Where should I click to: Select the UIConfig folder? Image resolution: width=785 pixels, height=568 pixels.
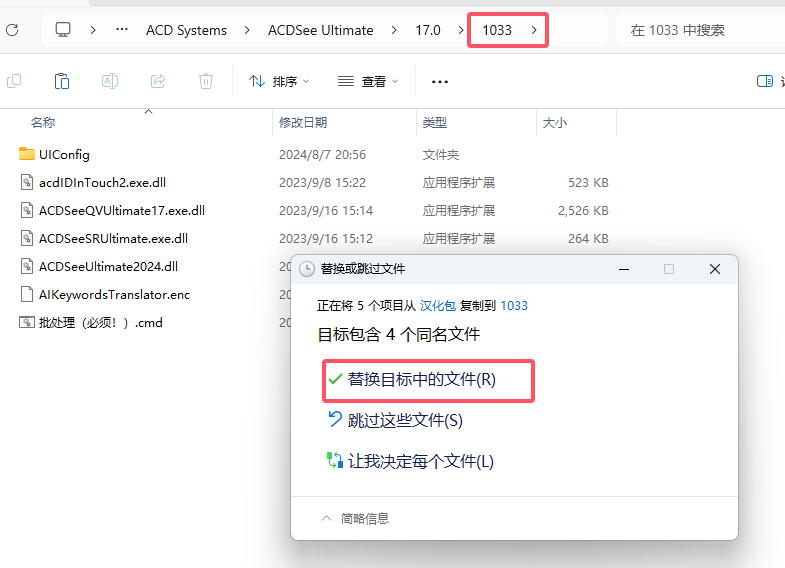pyautogui.click(x=64, y=155)
